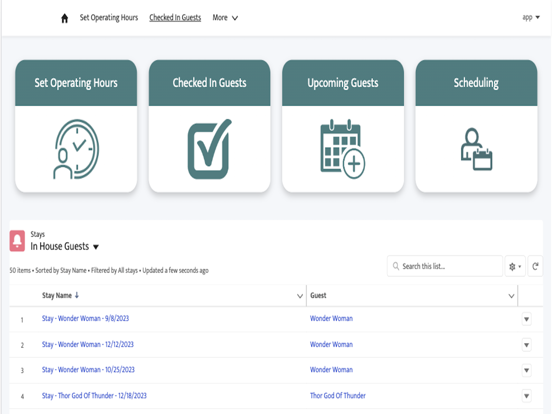The height and width of the screenshot is (414, 552).
Task: Click the pink Stays bell icon
Action: [17, 241]
